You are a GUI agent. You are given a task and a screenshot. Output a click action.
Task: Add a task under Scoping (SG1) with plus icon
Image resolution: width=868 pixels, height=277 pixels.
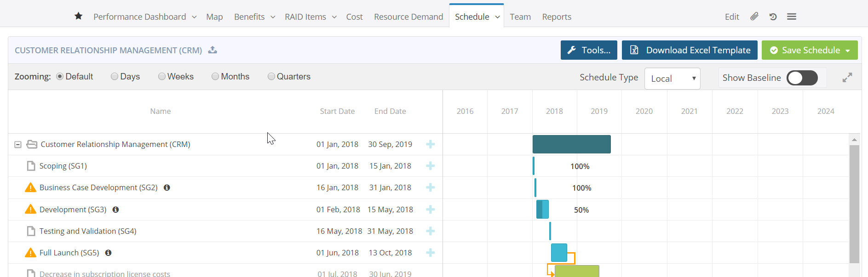(x=430, y=166)
